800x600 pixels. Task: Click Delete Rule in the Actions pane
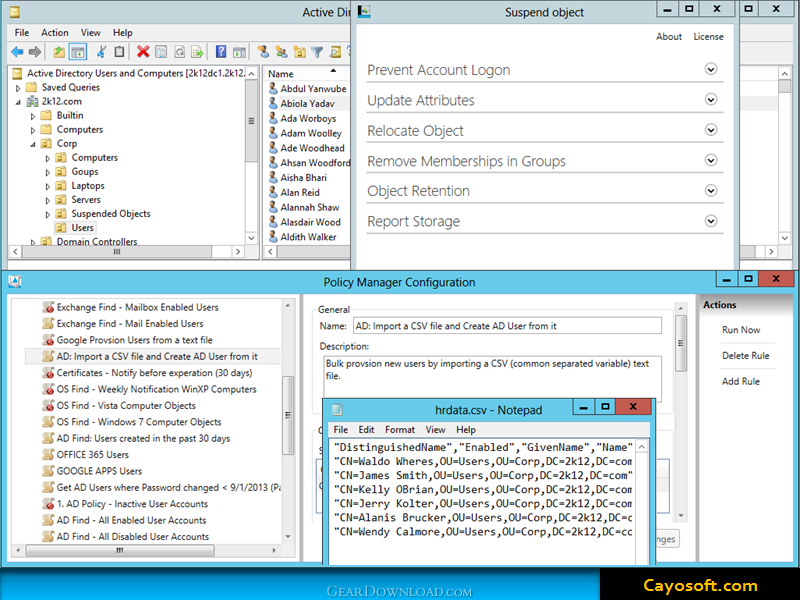tap(745, 355)
